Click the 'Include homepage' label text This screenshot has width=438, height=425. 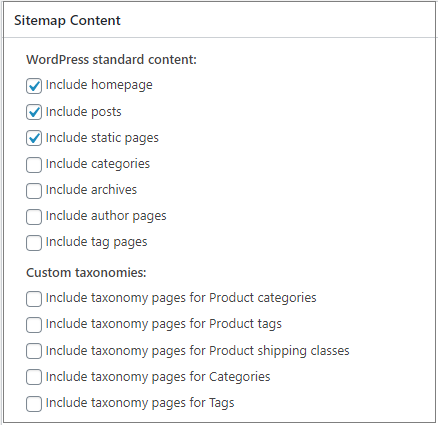tap(99, 85)
